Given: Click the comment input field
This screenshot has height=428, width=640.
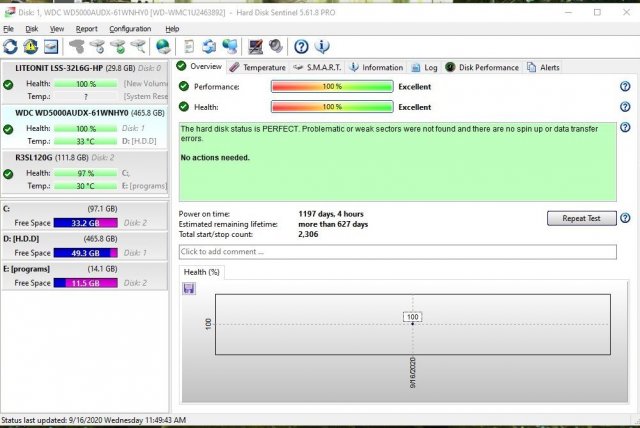Looking at the screenshot, I should point(397,251).
